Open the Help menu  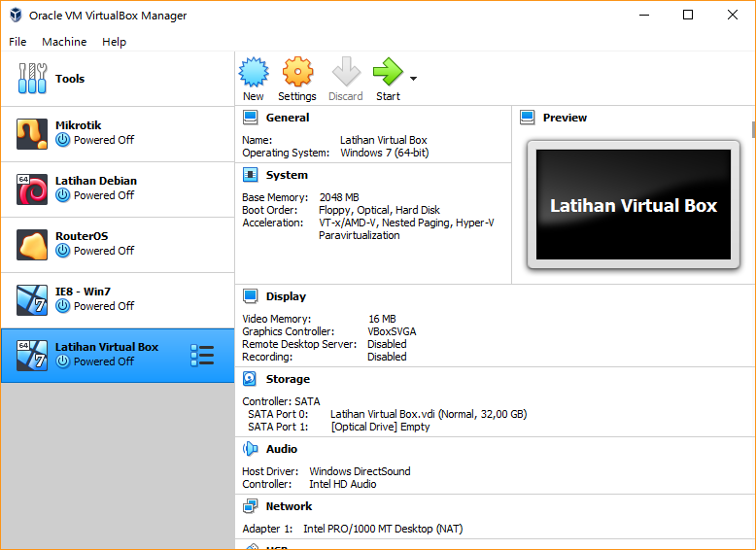click(x=115, y=42)
